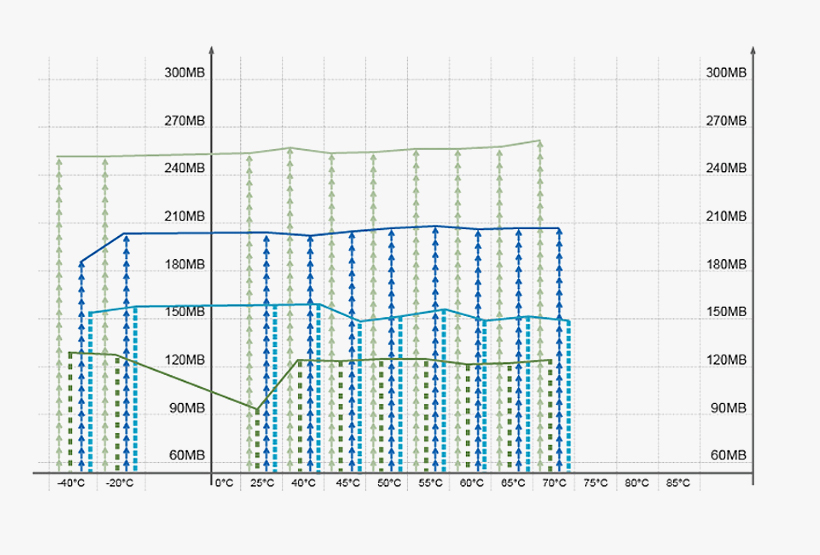This screenshot has width=820, height=555.
Task: Click the dark blue line's start near -40°C
Action: point(82,263)
